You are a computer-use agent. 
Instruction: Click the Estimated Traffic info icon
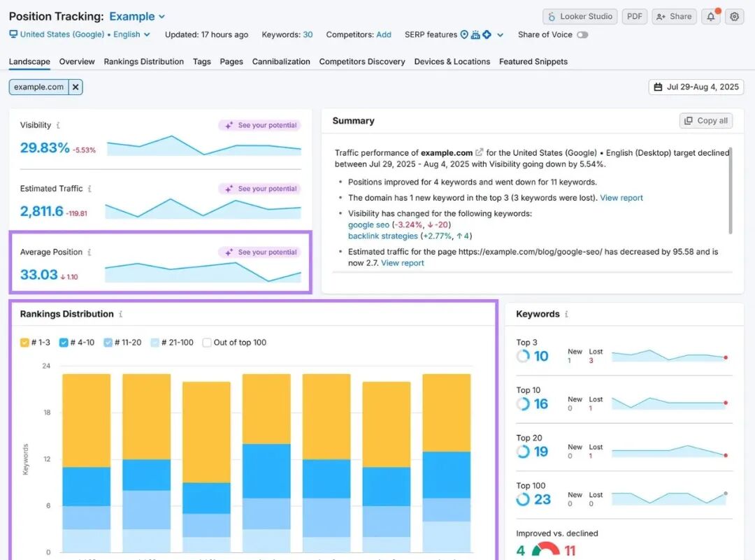89,189
